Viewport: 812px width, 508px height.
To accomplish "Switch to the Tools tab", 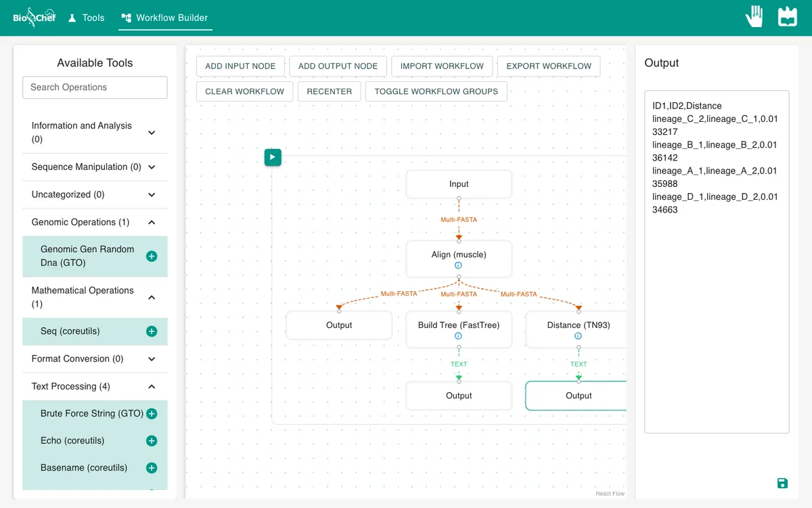I will click(x=86, y=18).
